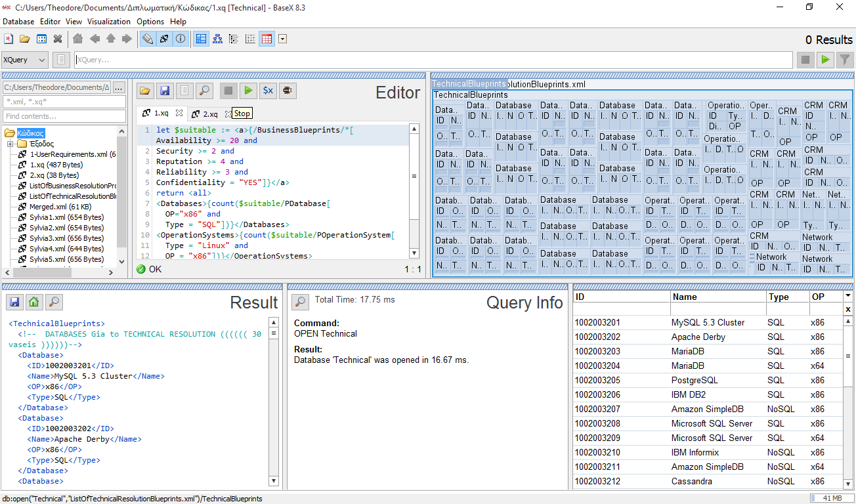Select Merged.xml (61 KB) file
The width and height of the screenshot is (856, 504).
point(59,207)
